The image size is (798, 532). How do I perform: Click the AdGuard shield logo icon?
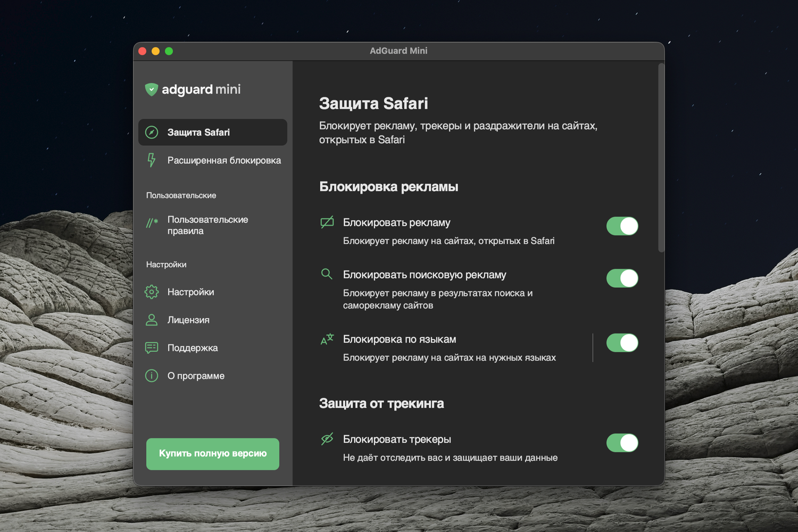(x=152, y=89)
